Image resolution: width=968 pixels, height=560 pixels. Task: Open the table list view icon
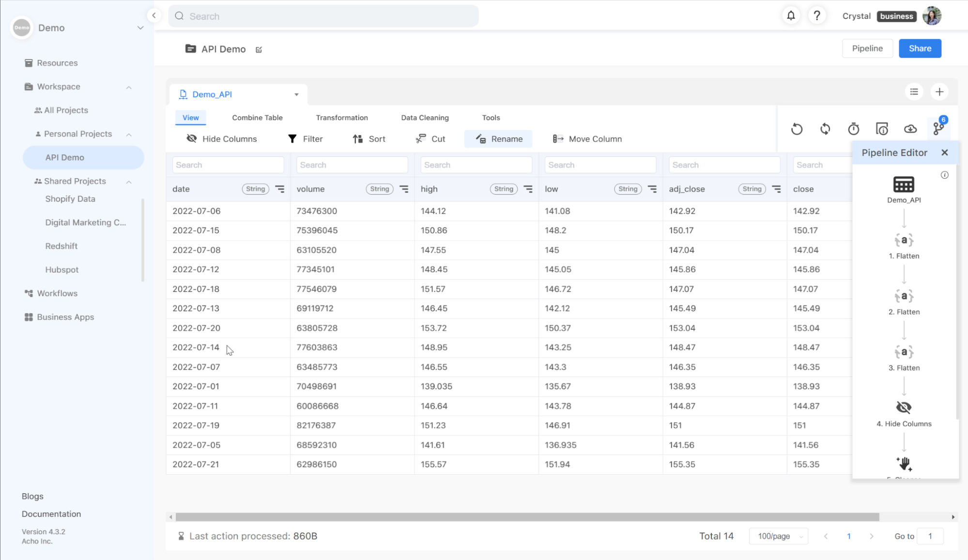point(914,91)
